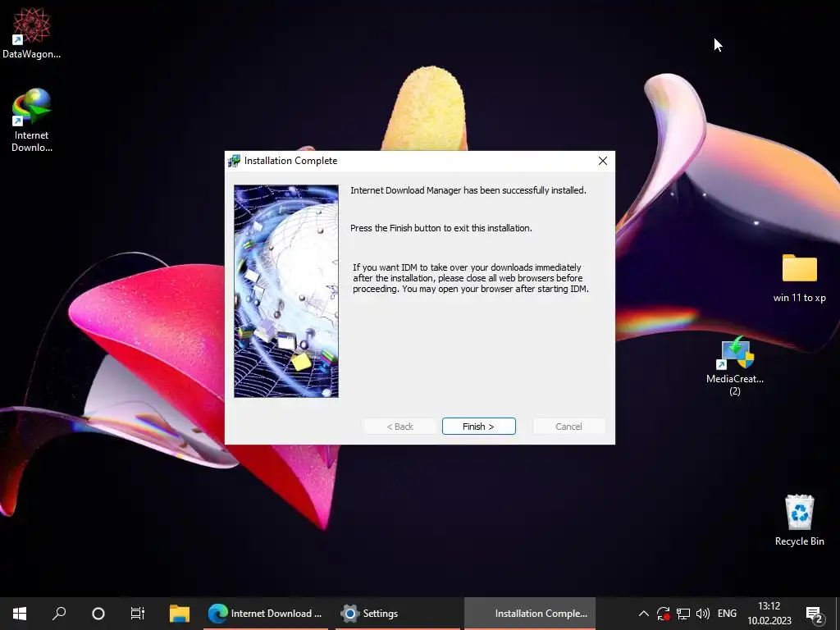Open volume speaker tray icon
This screenshot has height=630, width=840.
point(702,614)
